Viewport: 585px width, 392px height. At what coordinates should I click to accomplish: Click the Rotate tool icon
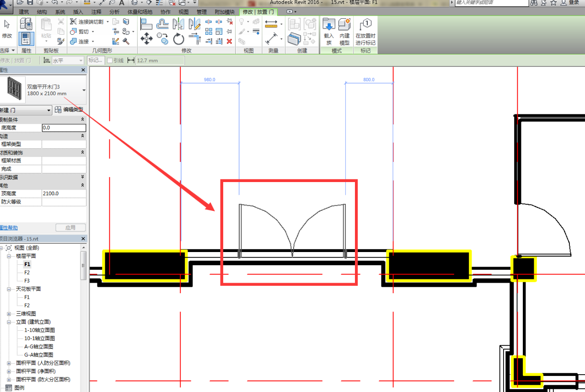[x=178, y=38]
